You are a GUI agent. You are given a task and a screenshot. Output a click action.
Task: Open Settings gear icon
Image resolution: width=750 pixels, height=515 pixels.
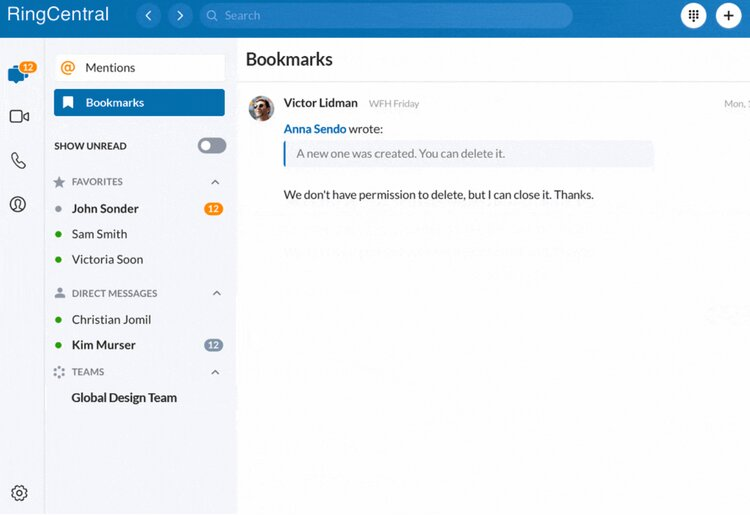point(19,493)
